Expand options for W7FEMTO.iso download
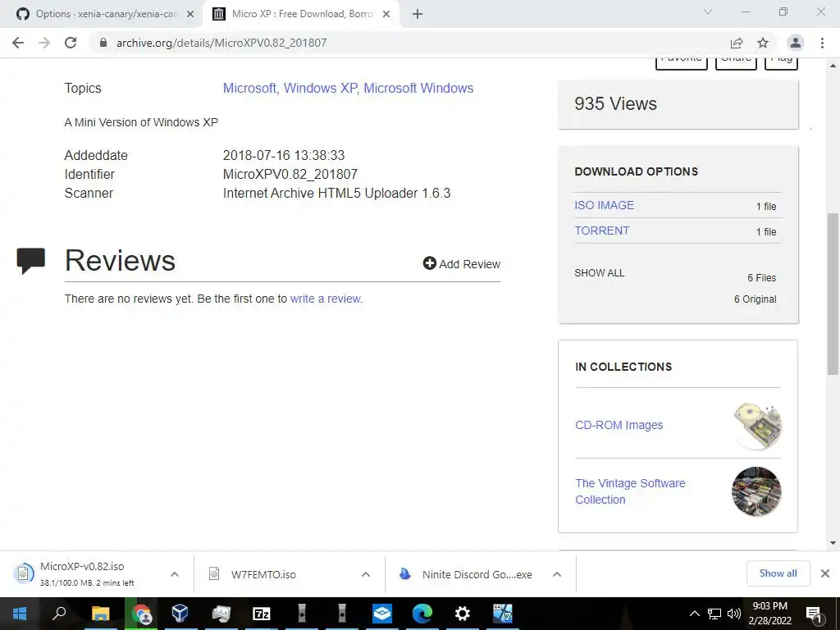Viewport: 840px width, 630px height. 366,574
